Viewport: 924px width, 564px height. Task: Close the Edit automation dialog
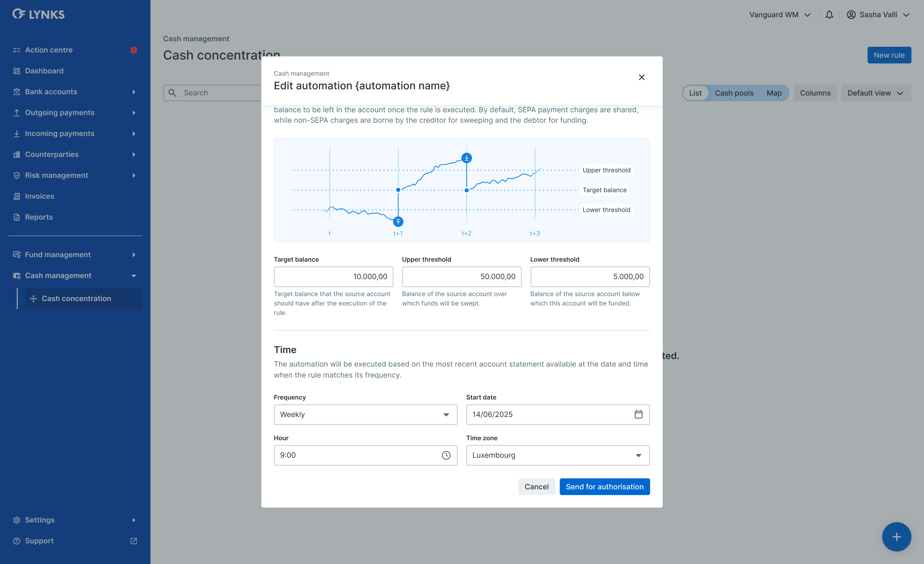[641, 77]
